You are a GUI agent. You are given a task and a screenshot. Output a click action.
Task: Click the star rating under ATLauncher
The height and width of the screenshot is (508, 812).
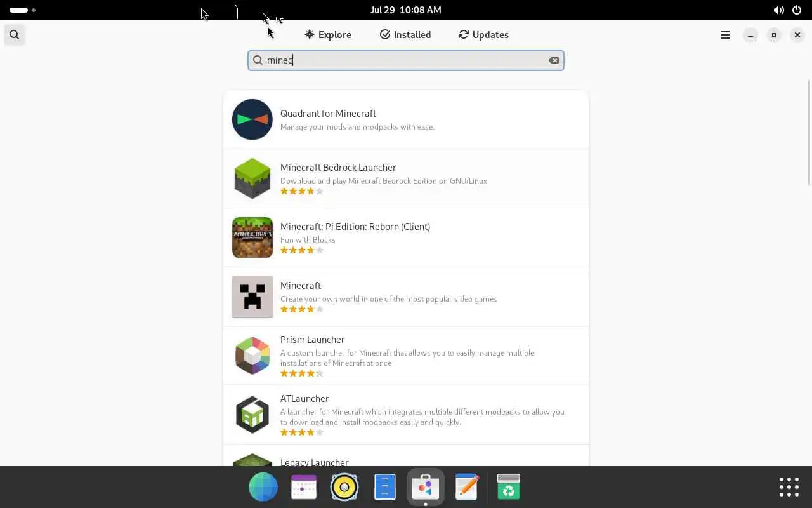[302, 432]
